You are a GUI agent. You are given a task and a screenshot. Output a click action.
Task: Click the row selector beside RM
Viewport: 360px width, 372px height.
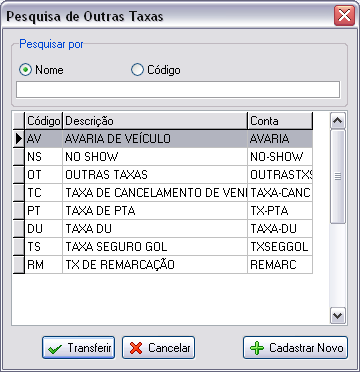(x=19, y=265)
